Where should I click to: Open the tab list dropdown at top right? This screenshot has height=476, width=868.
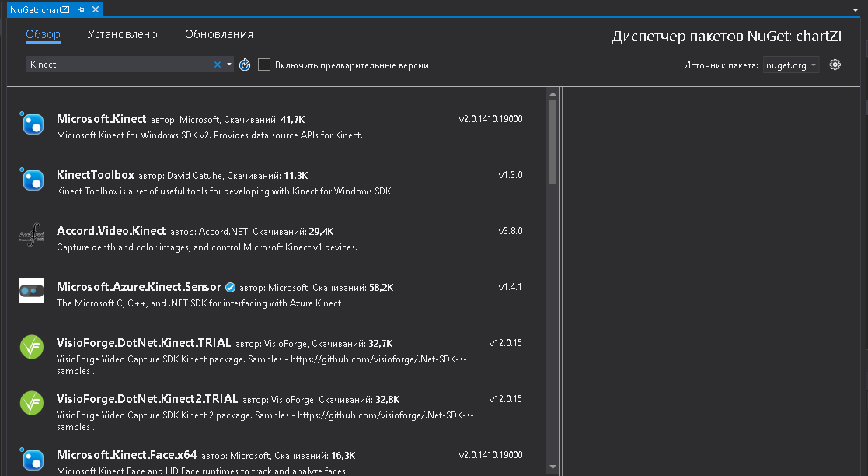(x=856, y=10)
